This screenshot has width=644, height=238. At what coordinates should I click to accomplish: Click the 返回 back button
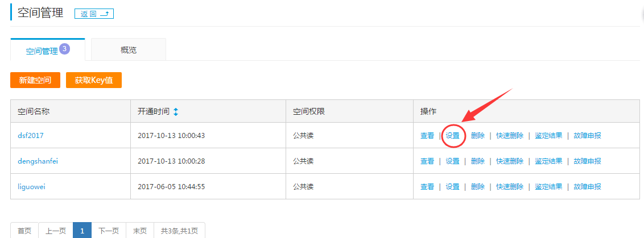(94, 14)
